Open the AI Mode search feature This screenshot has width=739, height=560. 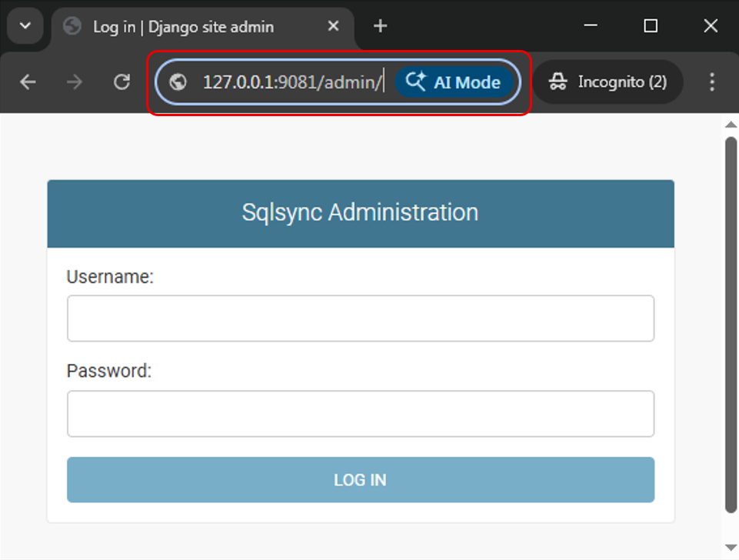pyautogui.click(x=455, y=82)
